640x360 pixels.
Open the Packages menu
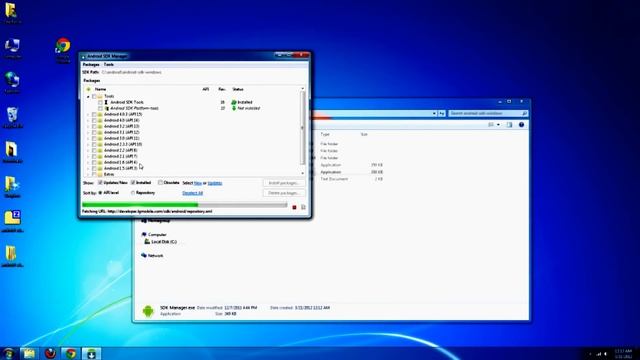[91, 64]
